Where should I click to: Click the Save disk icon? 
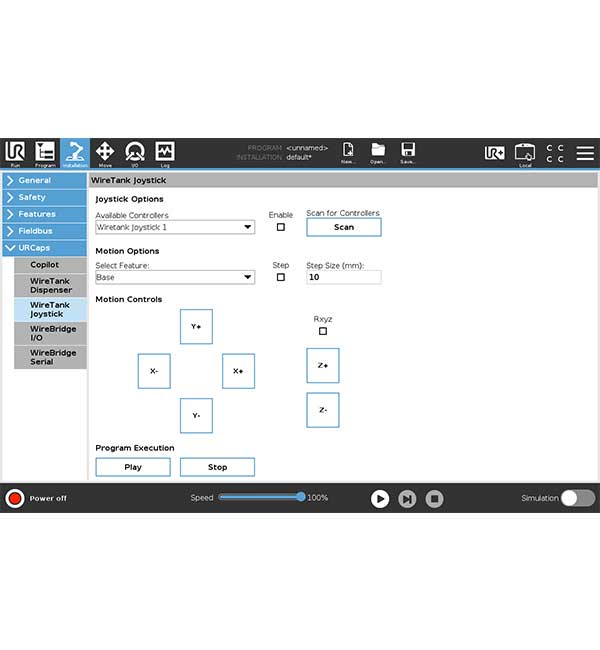coord(408,152)
